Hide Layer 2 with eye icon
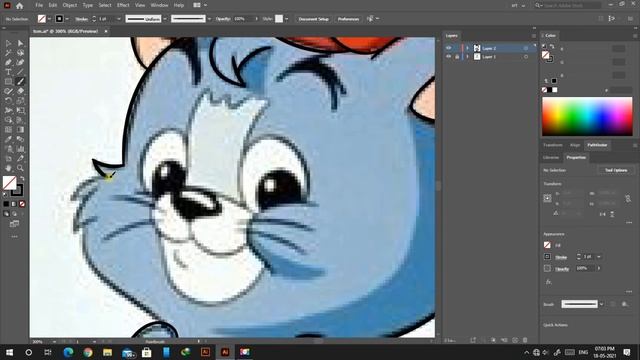Viewport: 640px width, 360px height. pos(449,48)
